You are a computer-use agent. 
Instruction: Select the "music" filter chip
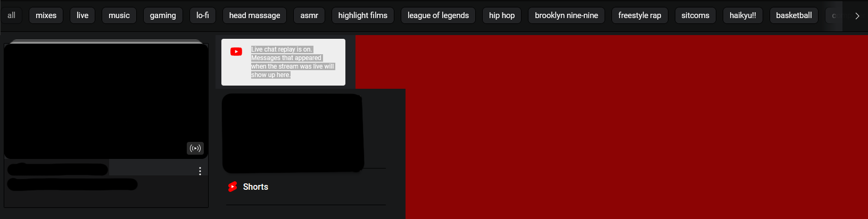[119, 15]
